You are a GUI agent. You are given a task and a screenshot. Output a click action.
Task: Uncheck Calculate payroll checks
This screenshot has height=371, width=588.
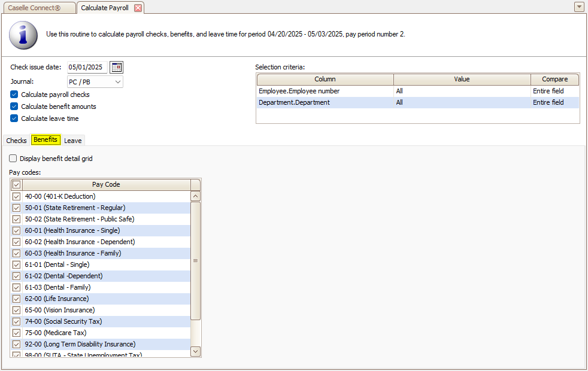(14, 95)
